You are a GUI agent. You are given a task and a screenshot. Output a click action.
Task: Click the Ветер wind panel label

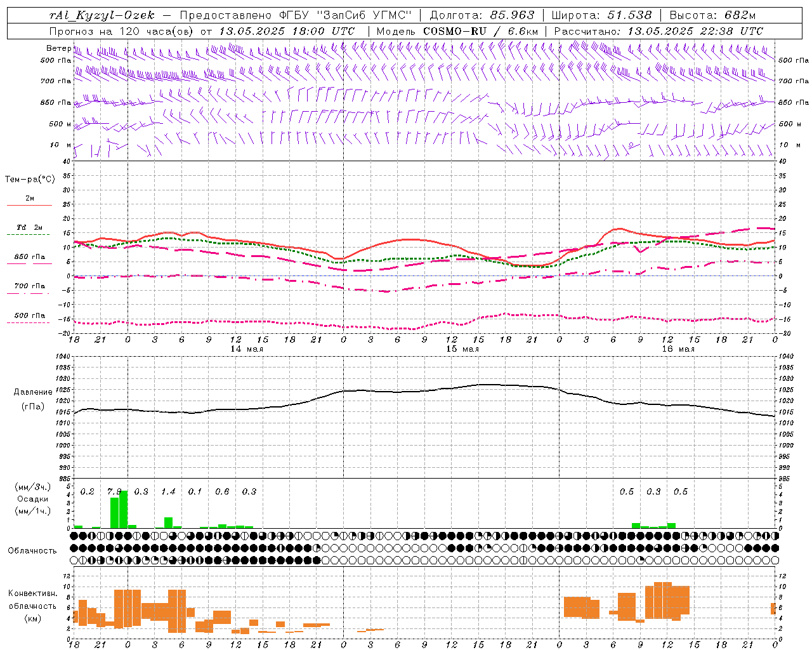coord(58,48)
